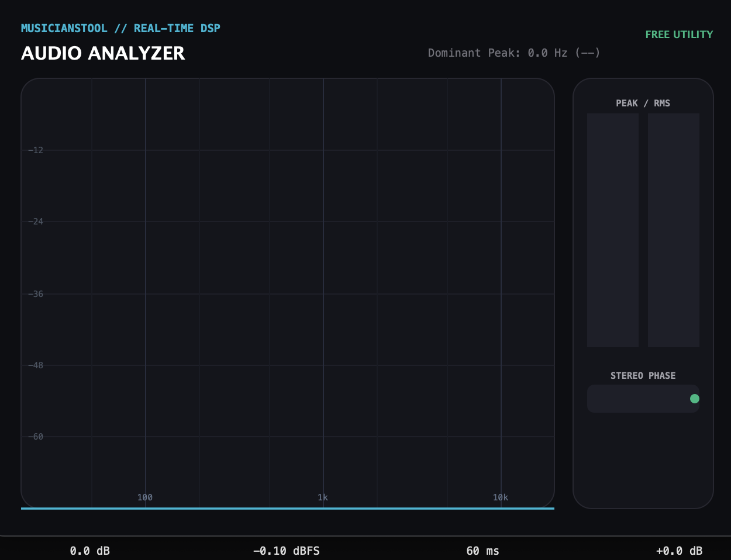Click the 0.0 dB value in bottom bar

[89, 551]
